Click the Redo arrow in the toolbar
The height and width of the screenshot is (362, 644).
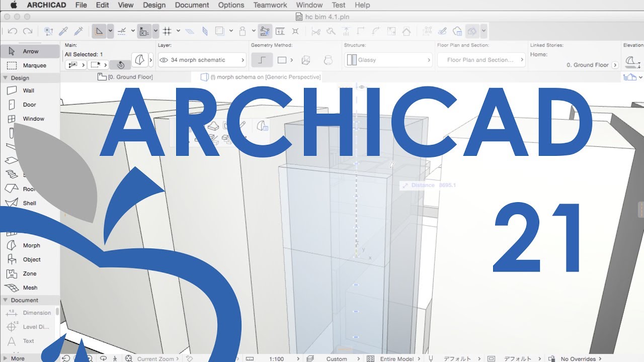click(28, 31)
